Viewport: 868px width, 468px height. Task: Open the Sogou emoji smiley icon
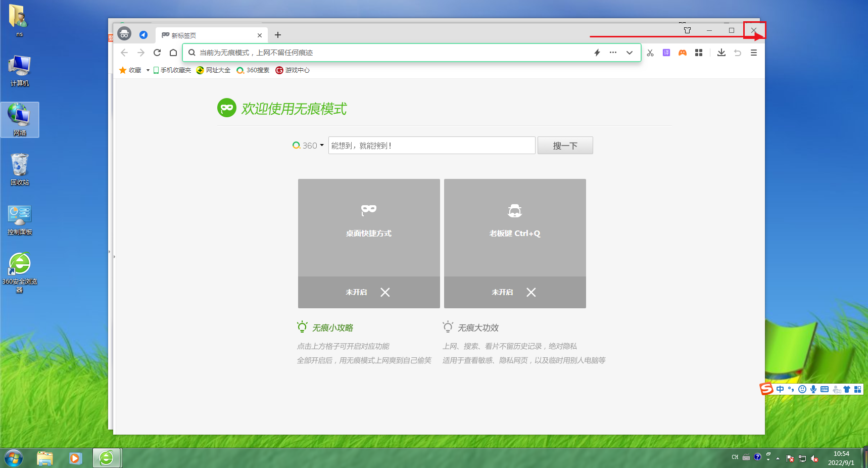tap(802, 389)
